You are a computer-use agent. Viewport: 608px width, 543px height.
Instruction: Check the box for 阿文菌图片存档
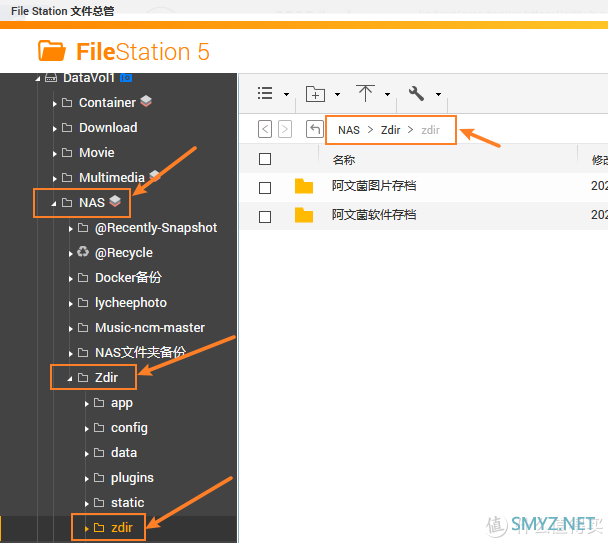pyautogui.click(x=265, y=188)
